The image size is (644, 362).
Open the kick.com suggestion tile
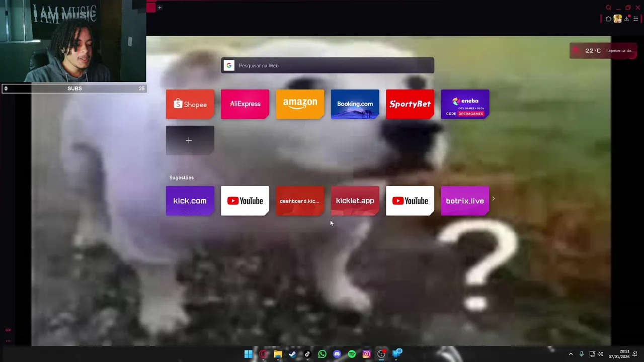(190, 201)
